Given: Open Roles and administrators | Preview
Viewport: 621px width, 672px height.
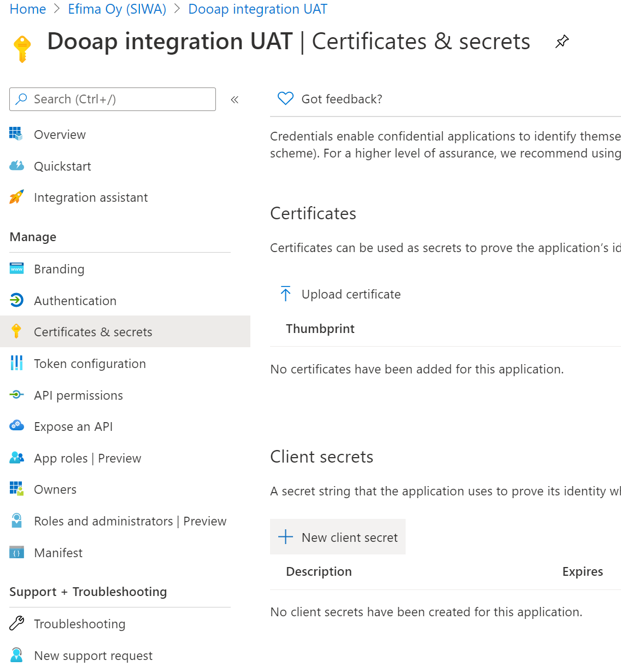Looking at the screenshot, I should tap(125, 521).
